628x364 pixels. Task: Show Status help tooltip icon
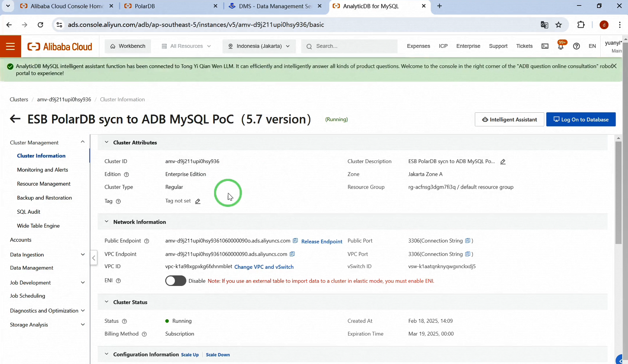click(x=124, y=321)
